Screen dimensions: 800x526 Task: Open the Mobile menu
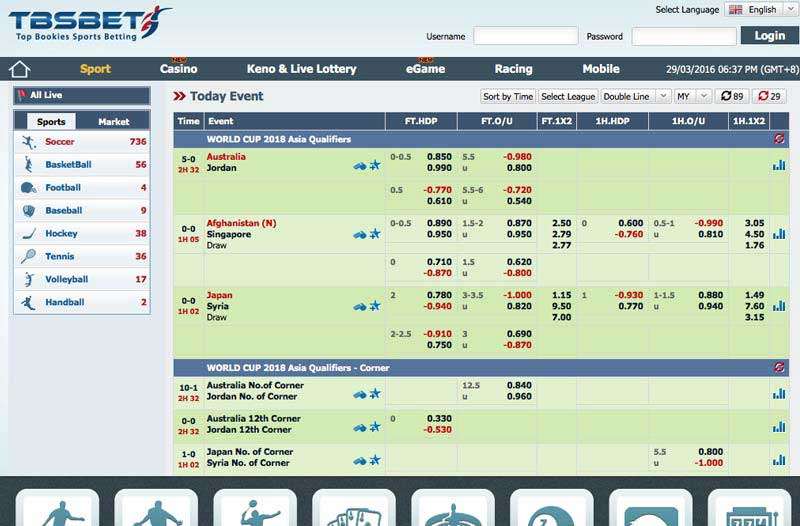[601, 69]
